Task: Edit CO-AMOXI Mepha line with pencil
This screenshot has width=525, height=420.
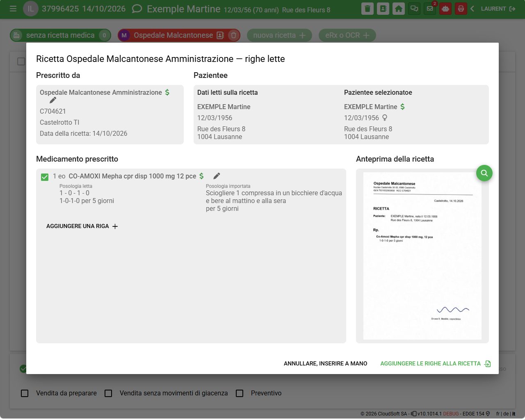Action: tap(217, 176)
